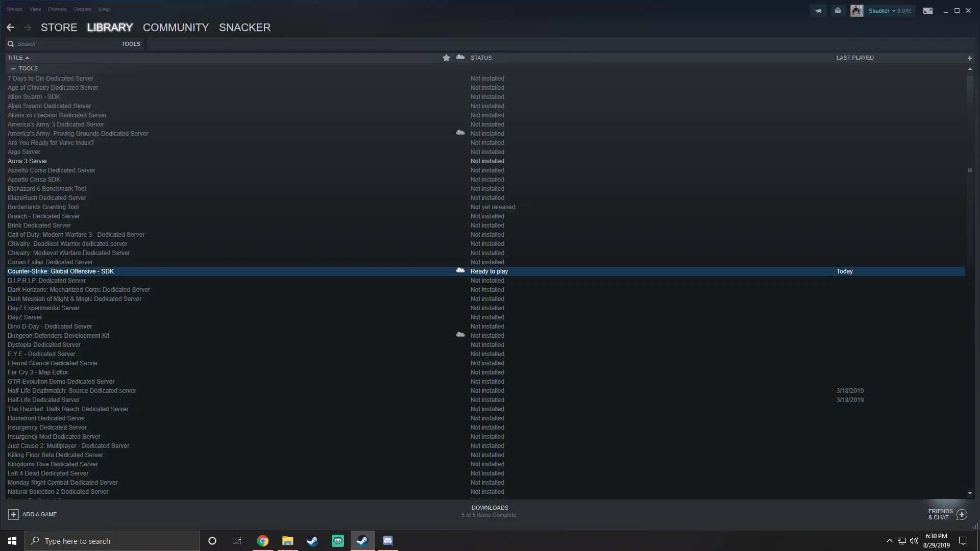This screenshot has height=551, width=980.
Task: Open Discord from the taskbar
Action: (x=388, y=541)
